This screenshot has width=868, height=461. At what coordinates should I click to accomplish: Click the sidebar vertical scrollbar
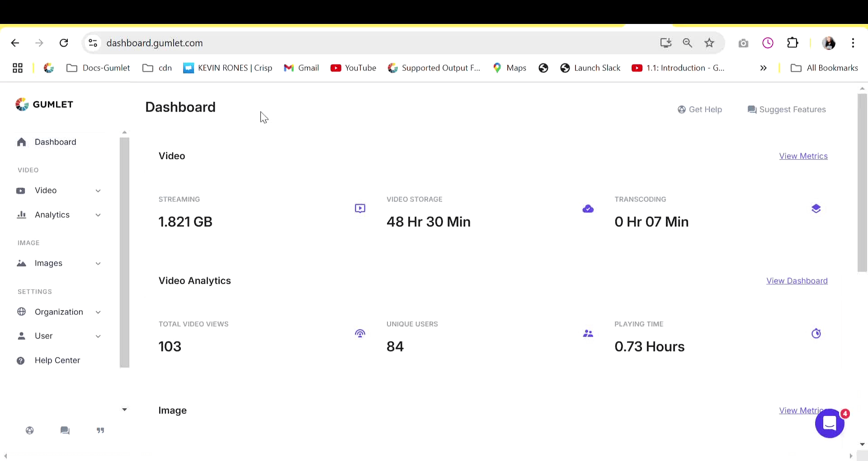tap(124, 253)
